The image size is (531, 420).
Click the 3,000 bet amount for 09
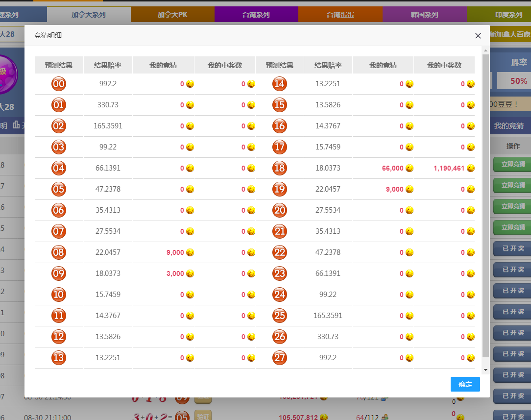175,273
